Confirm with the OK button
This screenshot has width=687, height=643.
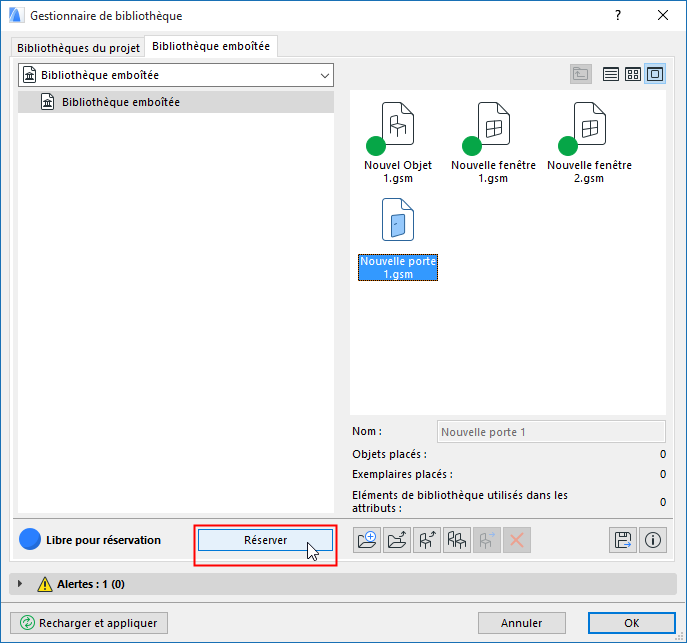(631, 623)
